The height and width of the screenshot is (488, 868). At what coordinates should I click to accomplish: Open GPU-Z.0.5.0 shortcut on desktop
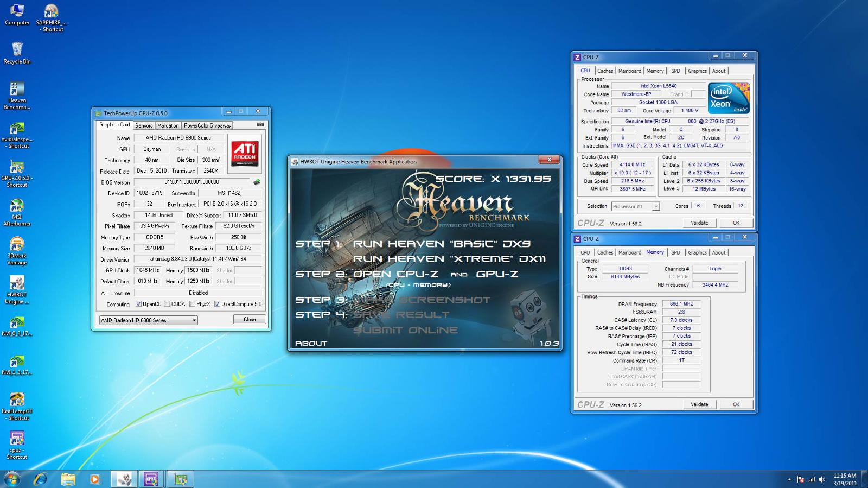17,174
